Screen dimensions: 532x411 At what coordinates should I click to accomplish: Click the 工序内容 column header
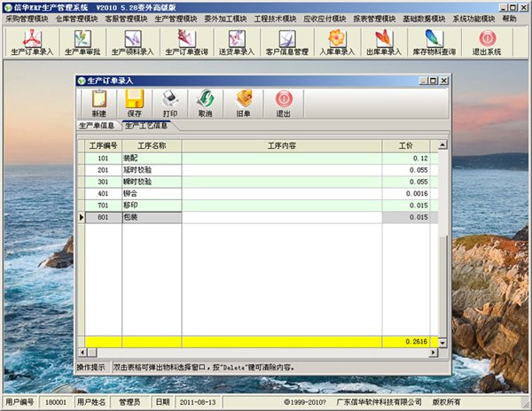pos(282,145)
